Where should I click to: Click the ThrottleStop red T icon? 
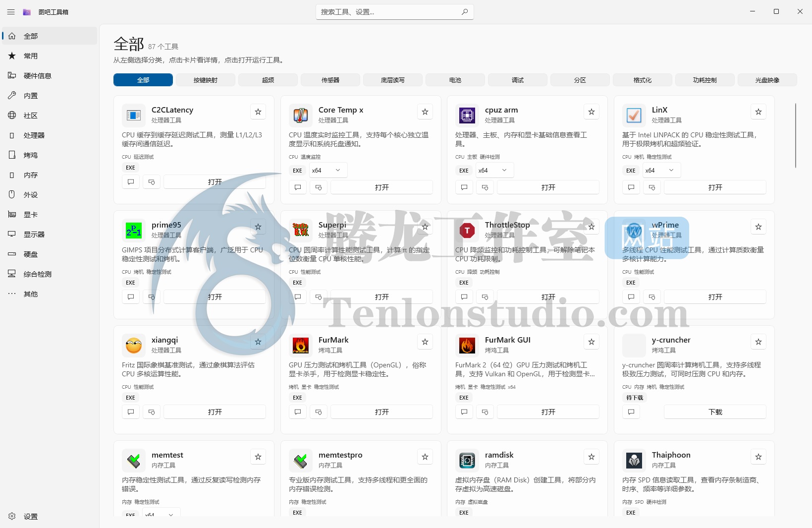tap(467, 231)
